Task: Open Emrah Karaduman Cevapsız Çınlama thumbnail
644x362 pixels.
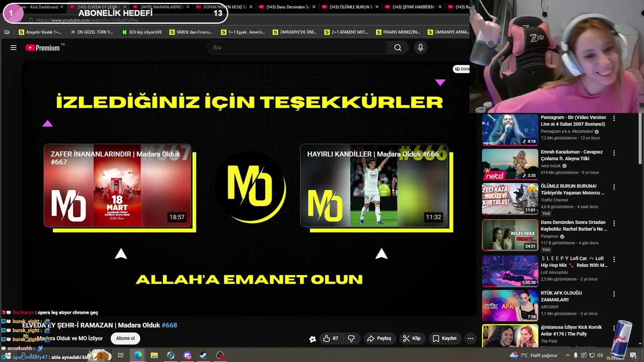Action: (510, 164)
